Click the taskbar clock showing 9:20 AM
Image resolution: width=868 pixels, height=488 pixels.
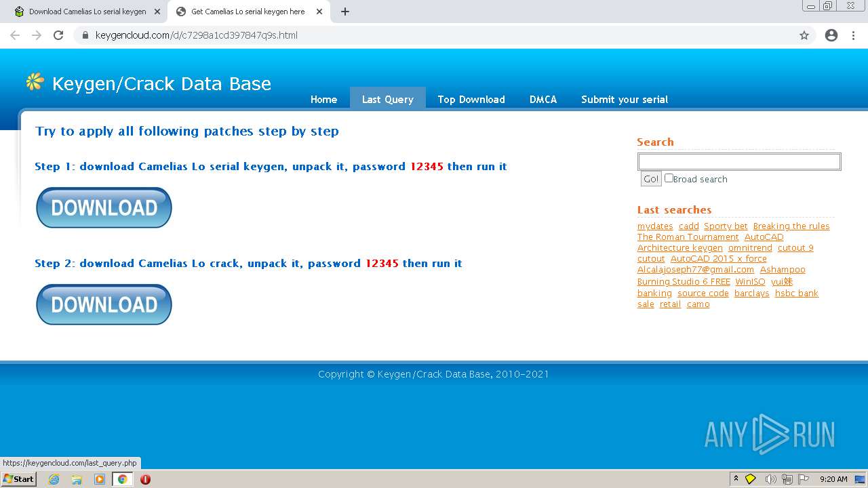833,479
